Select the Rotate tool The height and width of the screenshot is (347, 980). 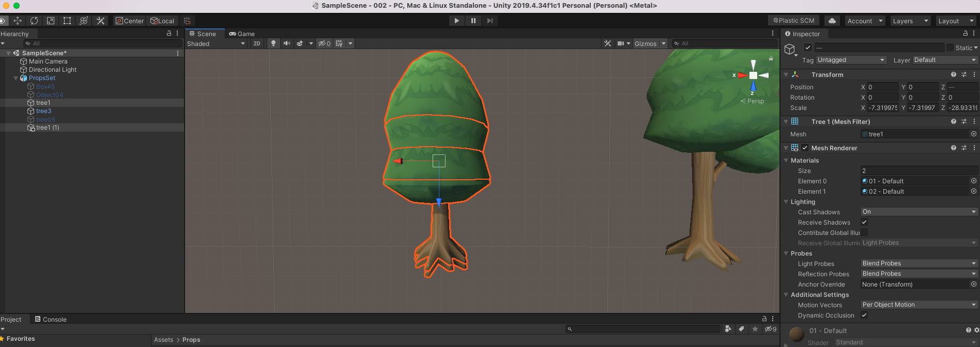pyautogui.click(x=34, y=21)
